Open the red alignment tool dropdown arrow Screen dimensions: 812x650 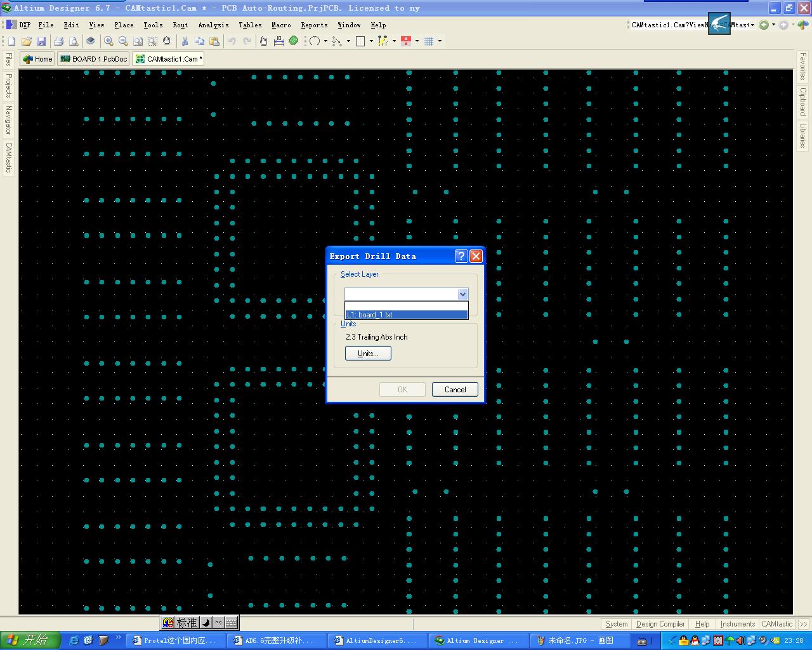click(x=417, y=41)
